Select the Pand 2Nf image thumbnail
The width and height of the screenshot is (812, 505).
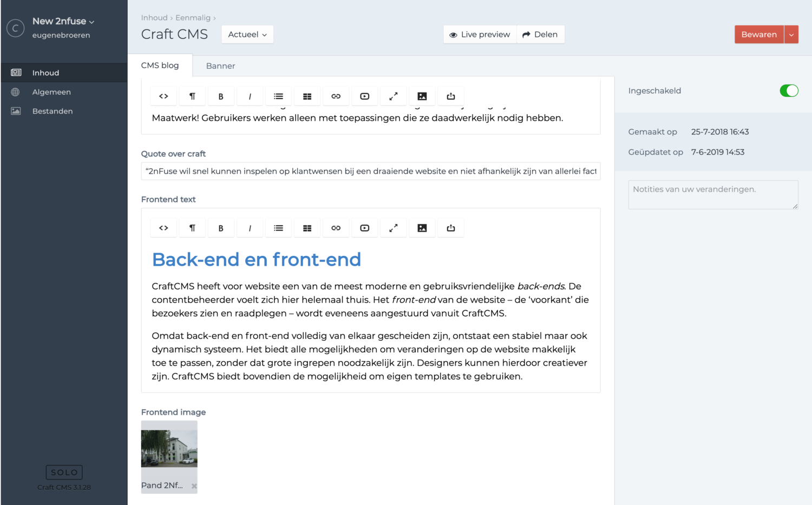(169, 449)
